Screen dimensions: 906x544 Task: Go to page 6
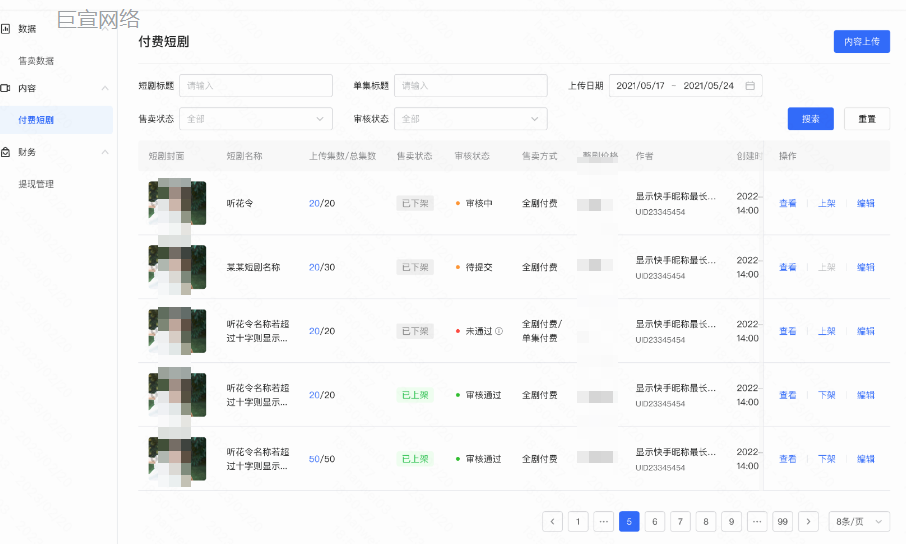click(x=655, y=521)
